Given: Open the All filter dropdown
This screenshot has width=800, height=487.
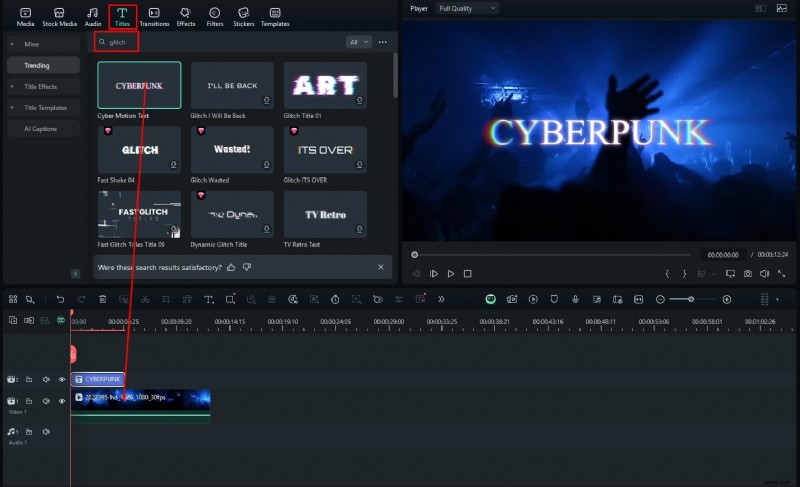Looking at the screenshot, I should coord(359,42).
